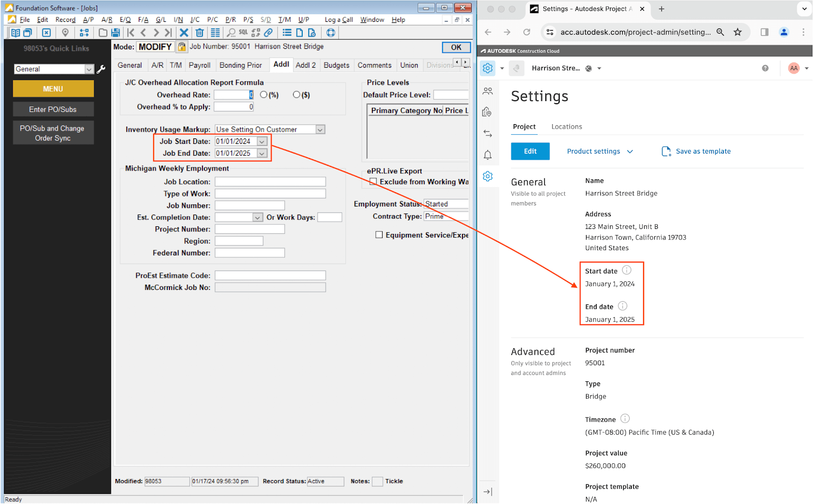Click the lifebuoy help toolbar icon
814x504 pixels.
(331, 33)
